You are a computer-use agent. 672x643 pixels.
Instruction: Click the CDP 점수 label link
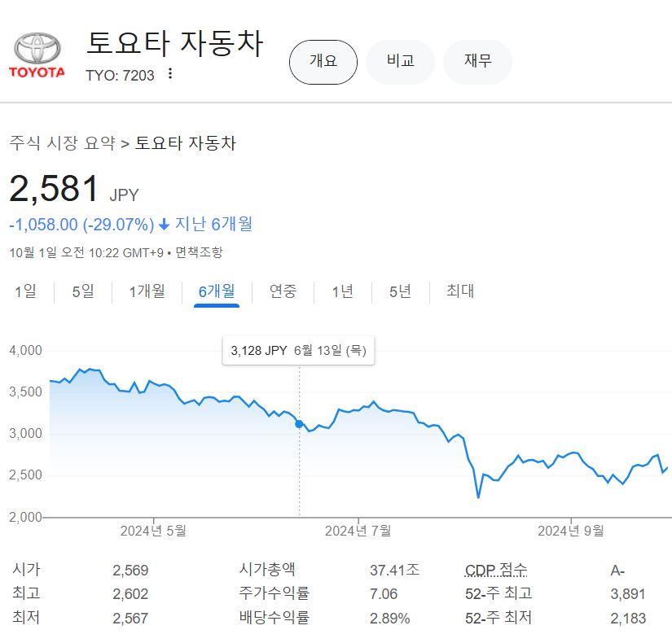coord(496,571)
